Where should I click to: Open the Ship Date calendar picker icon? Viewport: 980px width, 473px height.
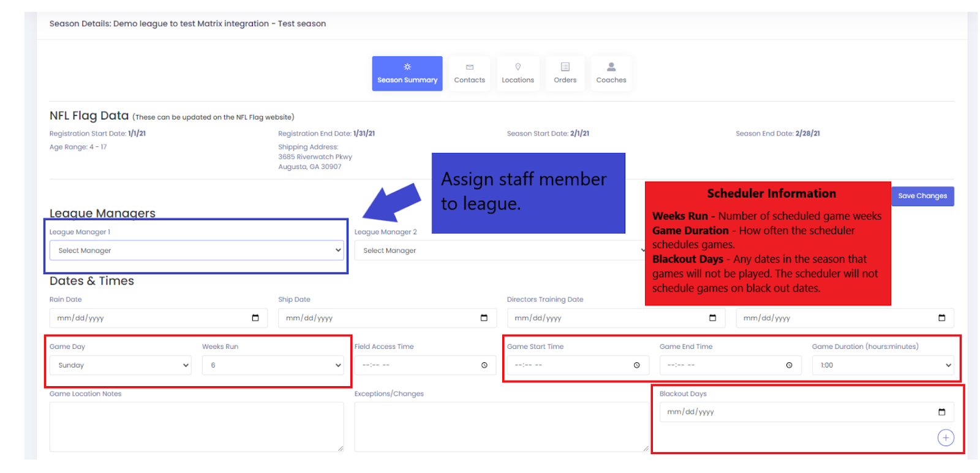[x=484, y=318]
